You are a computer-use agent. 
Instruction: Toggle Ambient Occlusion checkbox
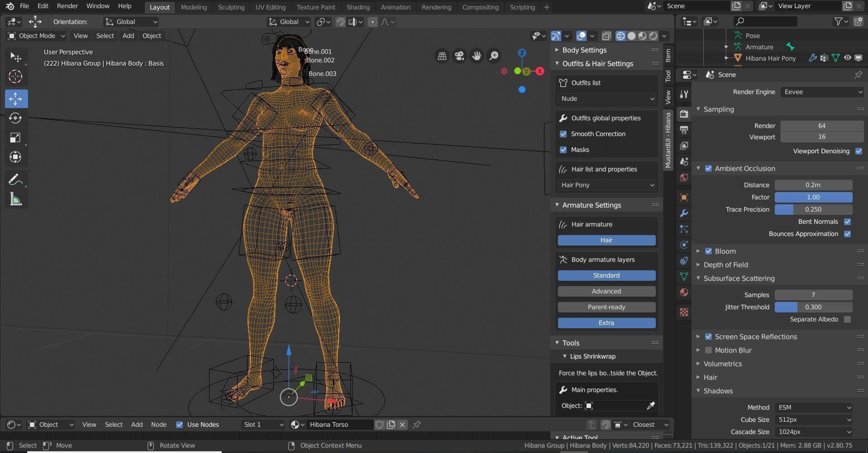[708, 168]
